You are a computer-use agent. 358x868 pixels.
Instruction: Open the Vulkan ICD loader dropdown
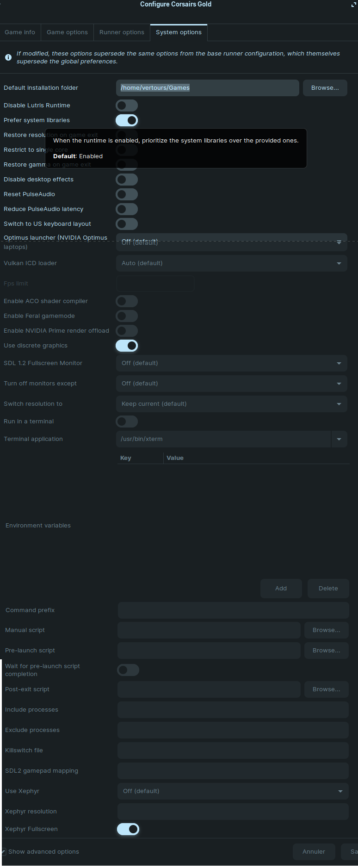pyautogui.click(x=231, y=263)
